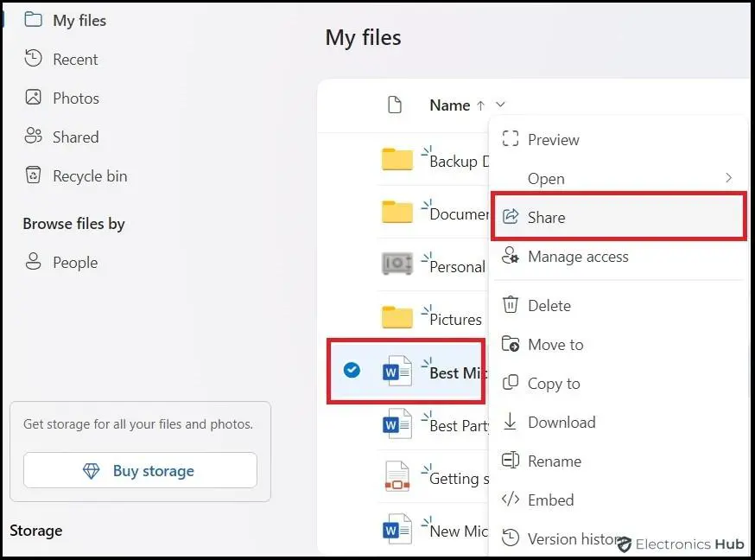
Task: Deselect the Best Mi document checkmark
Action: pyautogui.click(x=351, y=370)
